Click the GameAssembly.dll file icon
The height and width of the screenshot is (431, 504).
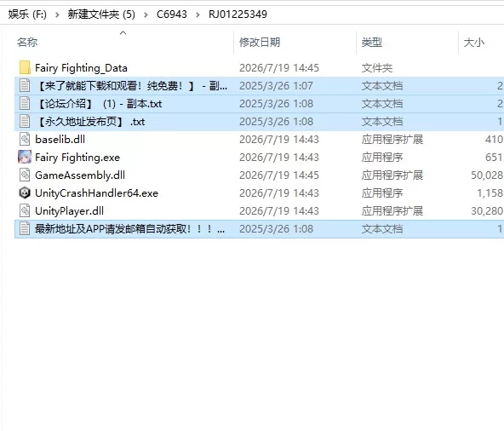coord(25,175)
